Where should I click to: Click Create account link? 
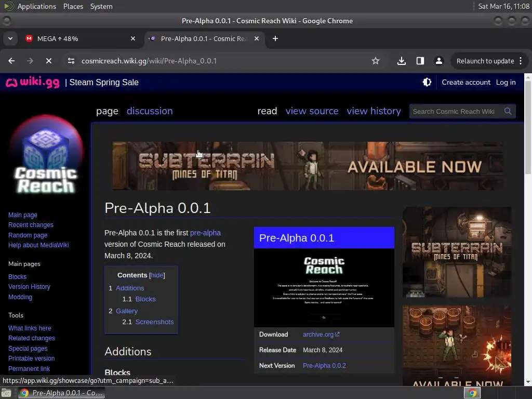(x=466, y=82)
